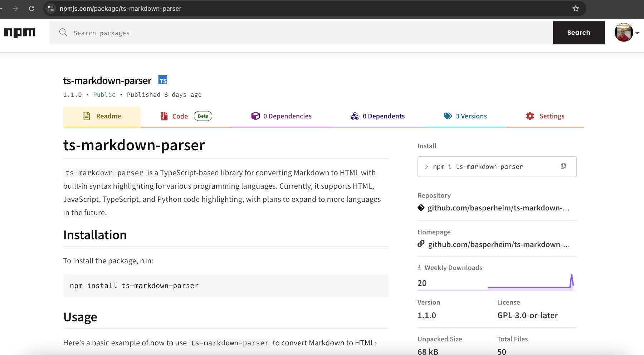Click the Code zip file icon
The image size is (644, 355).
tap(164, 116)
